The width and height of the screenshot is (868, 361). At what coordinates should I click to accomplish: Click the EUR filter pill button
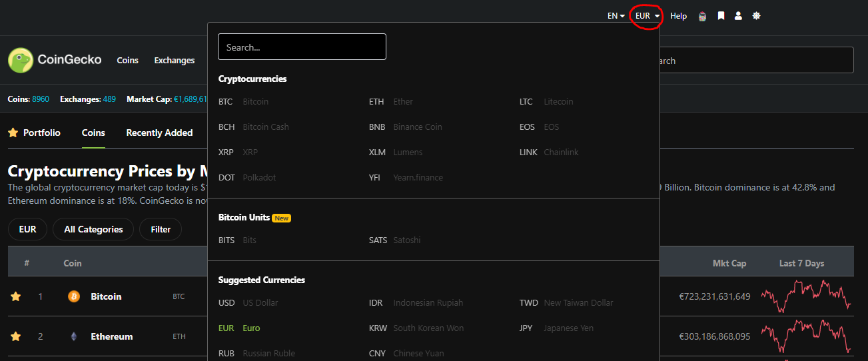click(27, 229)
